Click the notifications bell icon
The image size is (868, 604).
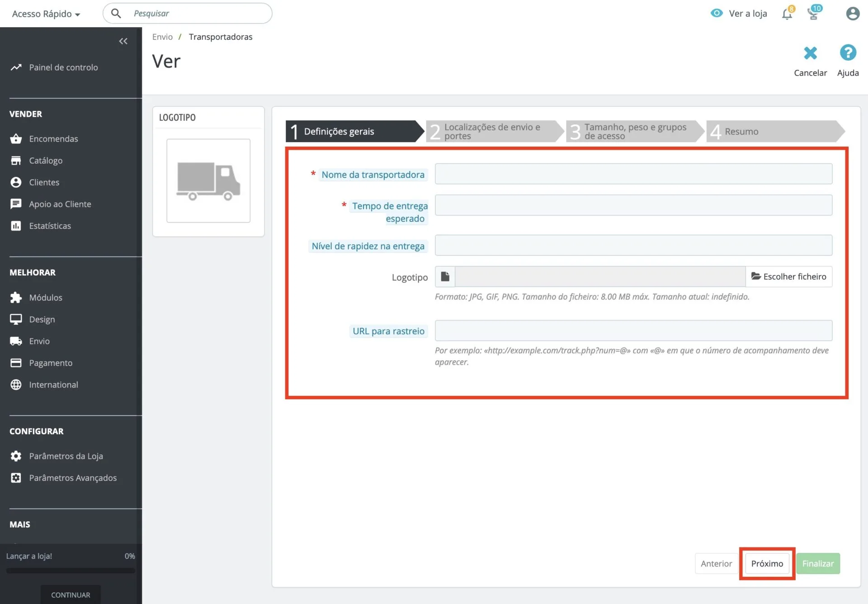(787, 14)
